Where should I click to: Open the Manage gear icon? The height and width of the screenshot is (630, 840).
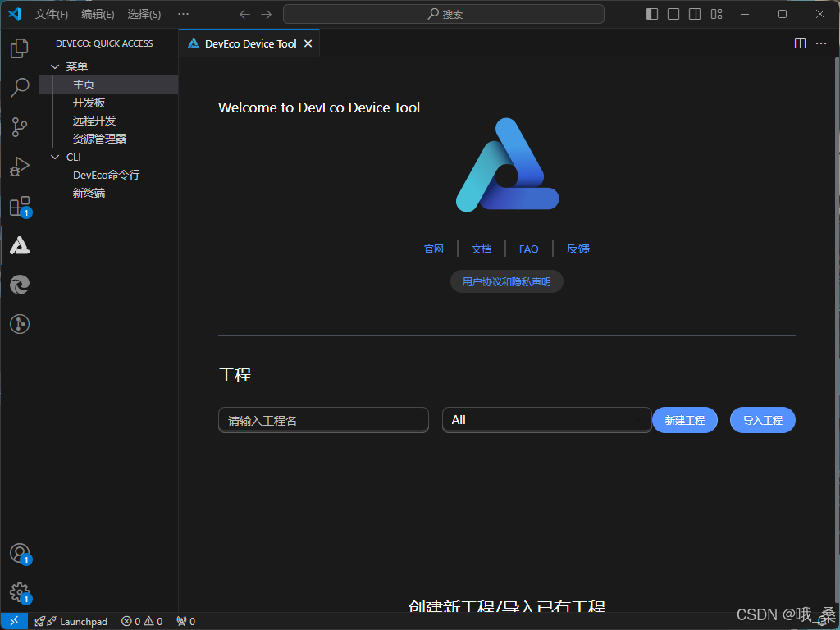point(20,592)
